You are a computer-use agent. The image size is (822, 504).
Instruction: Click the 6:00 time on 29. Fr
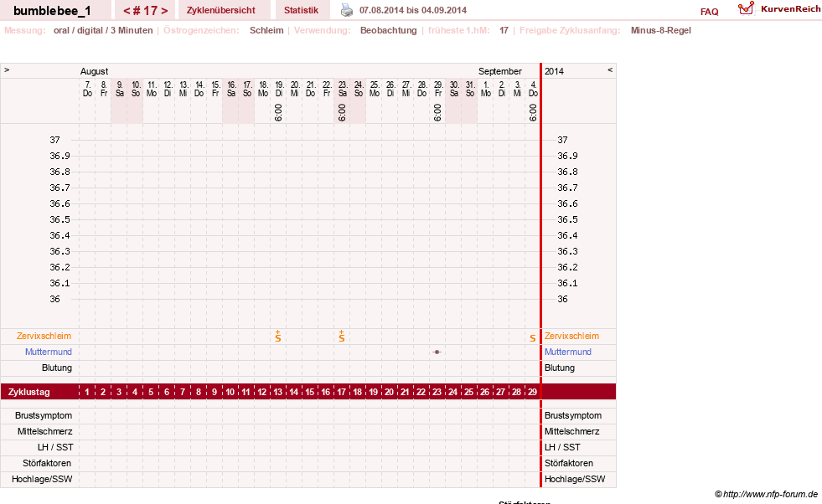coord(437,112)
